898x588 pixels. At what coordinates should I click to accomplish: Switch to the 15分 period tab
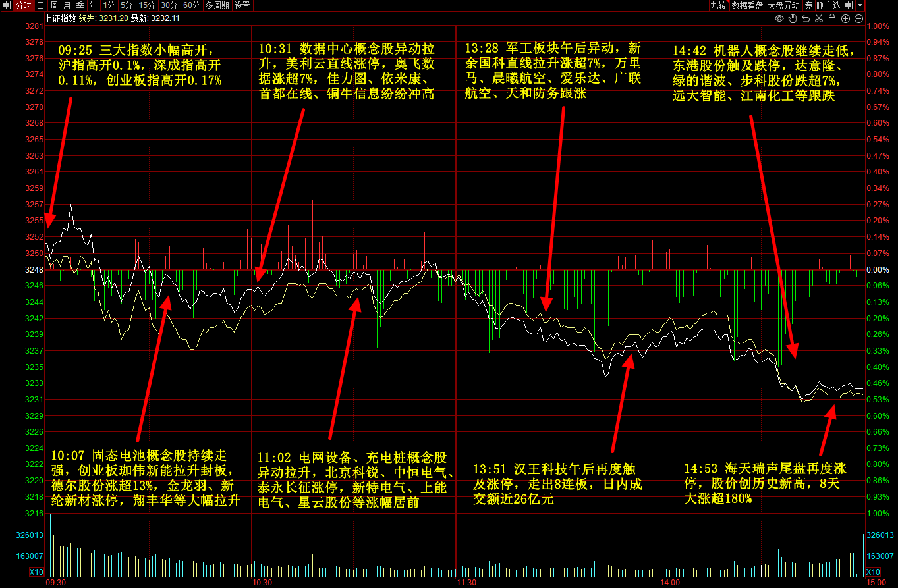[146, 5]
